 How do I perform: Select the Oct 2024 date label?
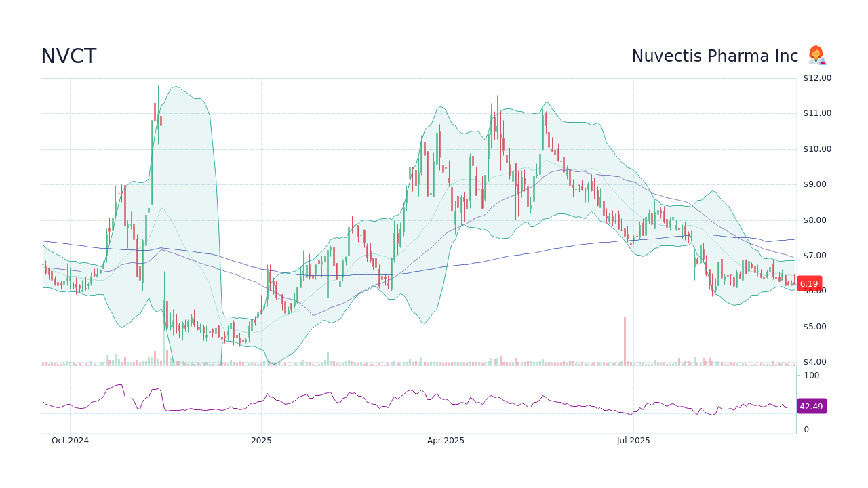(x=70, y=440)
